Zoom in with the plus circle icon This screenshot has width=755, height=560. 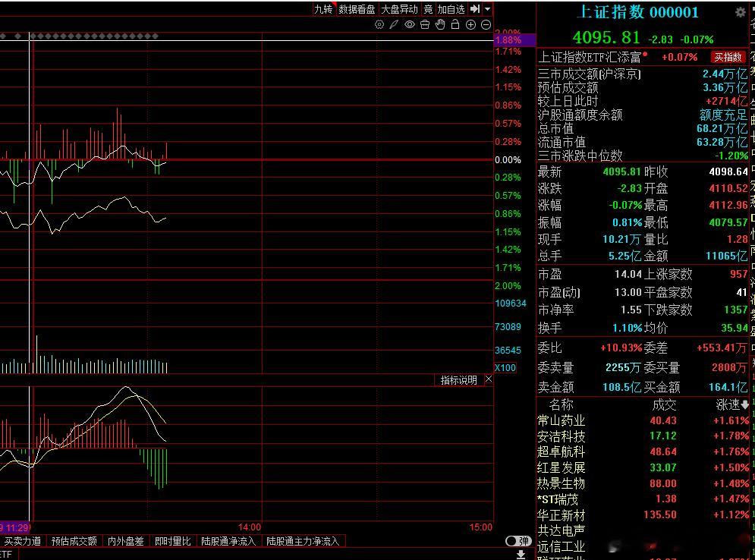[x=471, y=24]
